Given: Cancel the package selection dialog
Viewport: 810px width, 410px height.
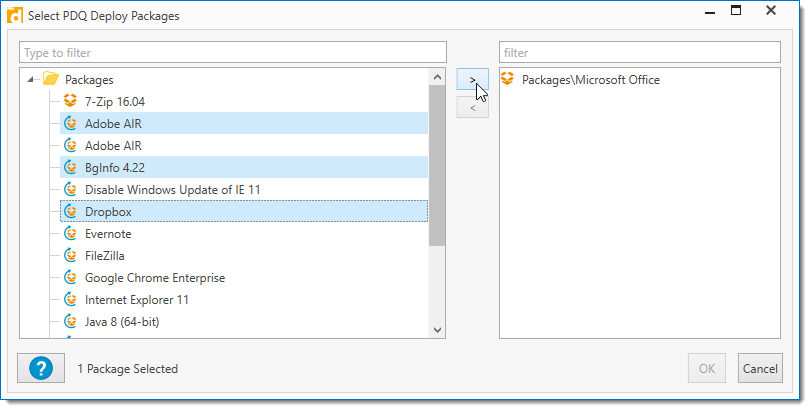Looking at the screenshot, I should coord(759,368).
